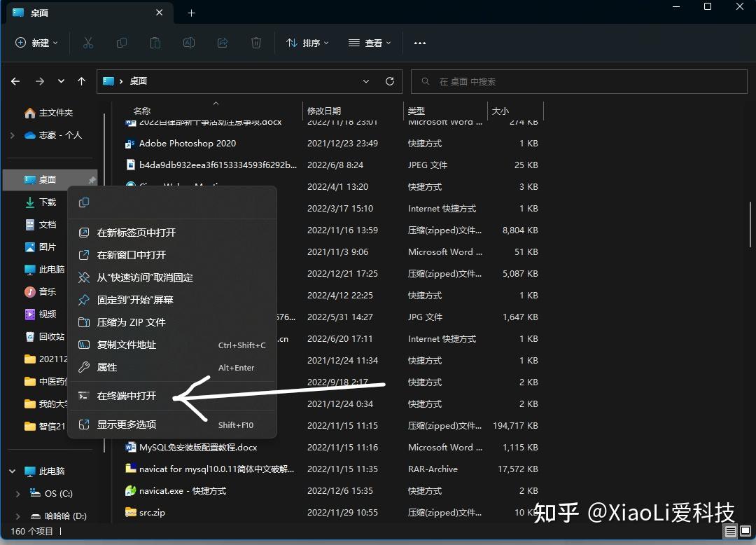Choose 在终端中打开 from the context menu

pyautogui.click(x=126, y=395)
